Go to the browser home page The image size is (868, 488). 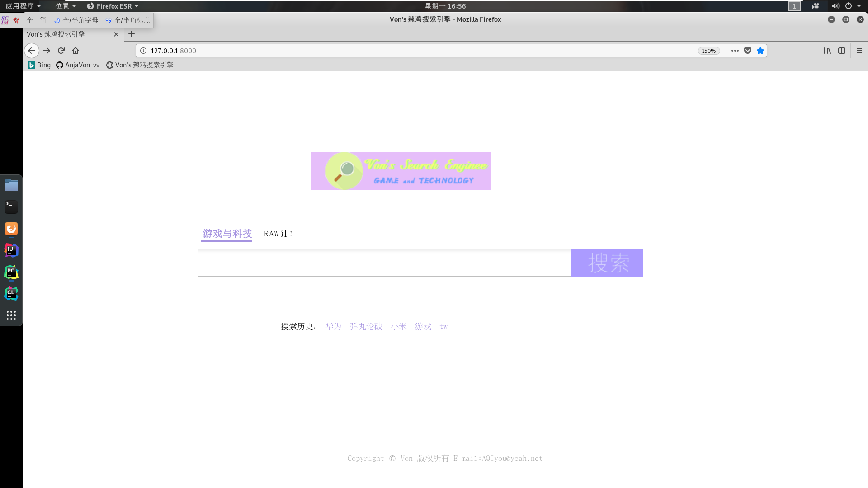click(75, 51)
